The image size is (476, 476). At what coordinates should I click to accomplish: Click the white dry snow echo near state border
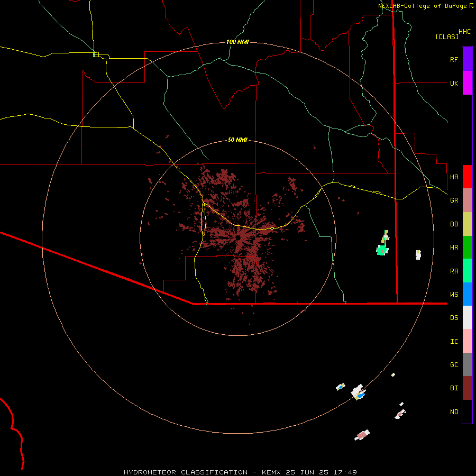tap(418, 255)
